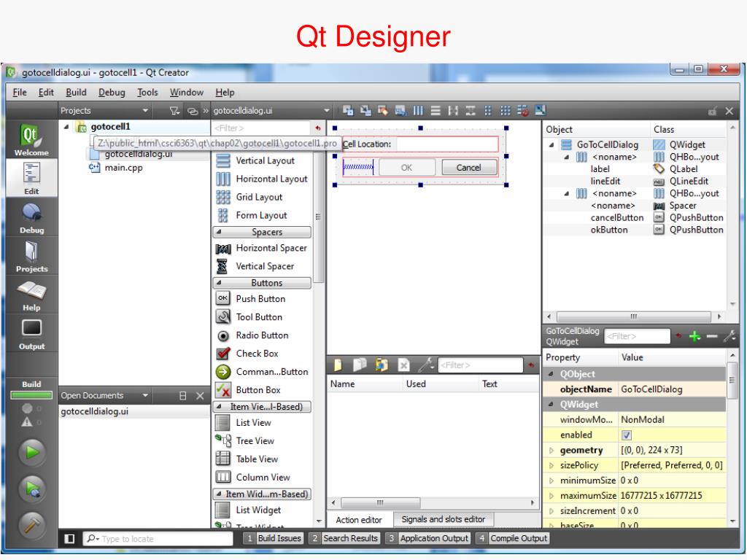Expand the sizePolicy property
This screenshot has width=747, height=560.
551,465
